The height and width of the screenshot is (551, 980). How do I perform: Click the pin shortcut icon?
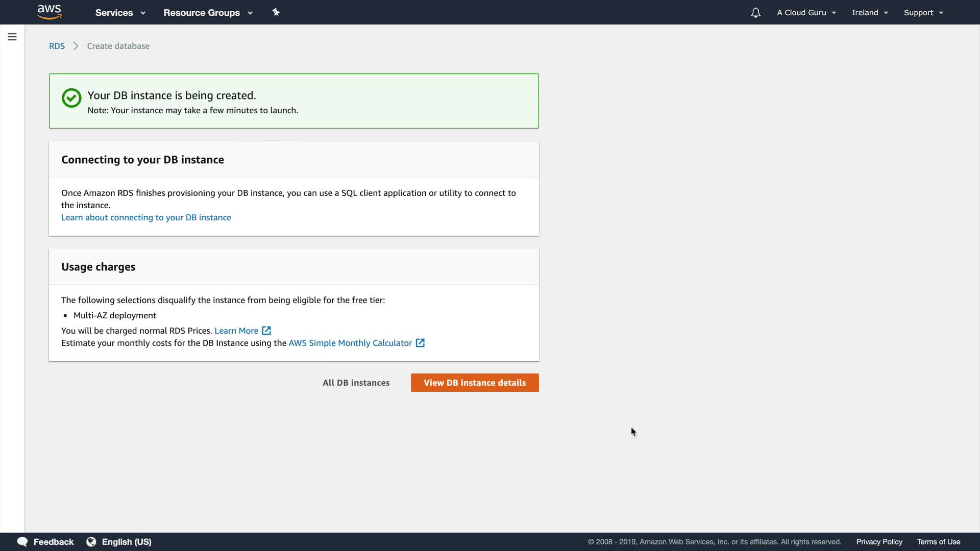[x=276, y=12]
